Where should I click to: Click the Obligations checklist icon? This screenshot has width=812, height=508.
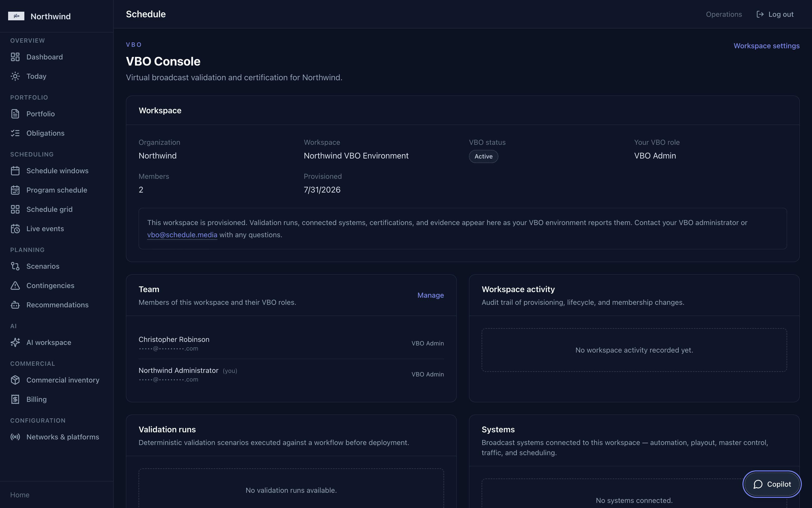(x=15, y=133)
